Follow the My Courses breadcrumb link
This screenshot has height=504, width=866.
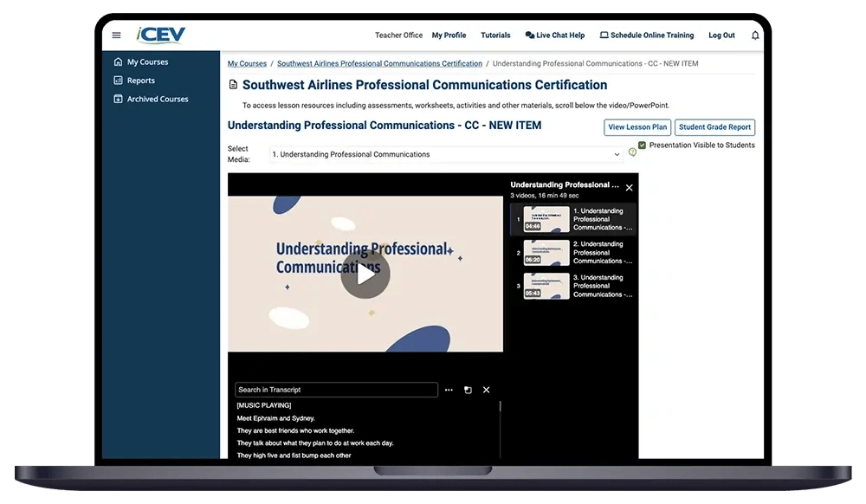[247, 64]
